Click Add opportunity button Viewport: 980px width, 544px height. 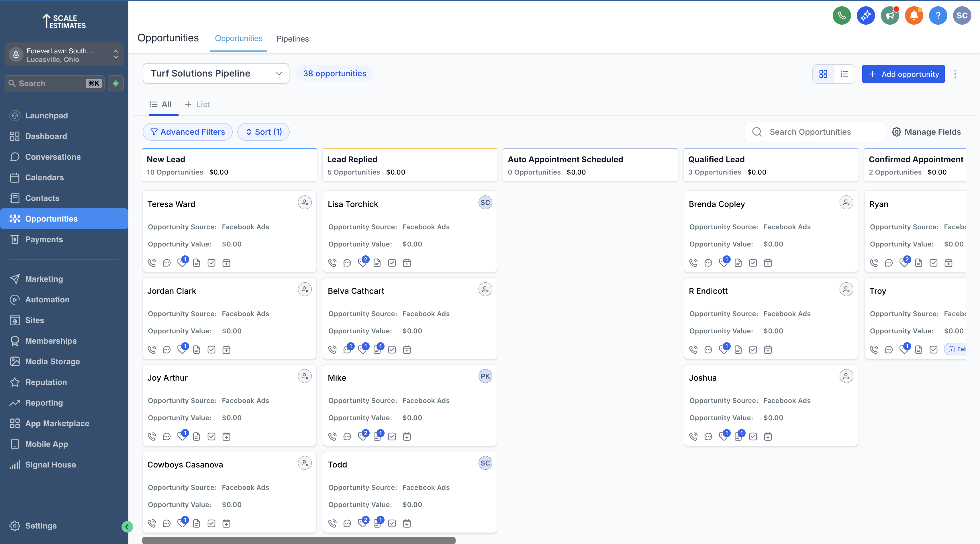click(x=903, y=74)
